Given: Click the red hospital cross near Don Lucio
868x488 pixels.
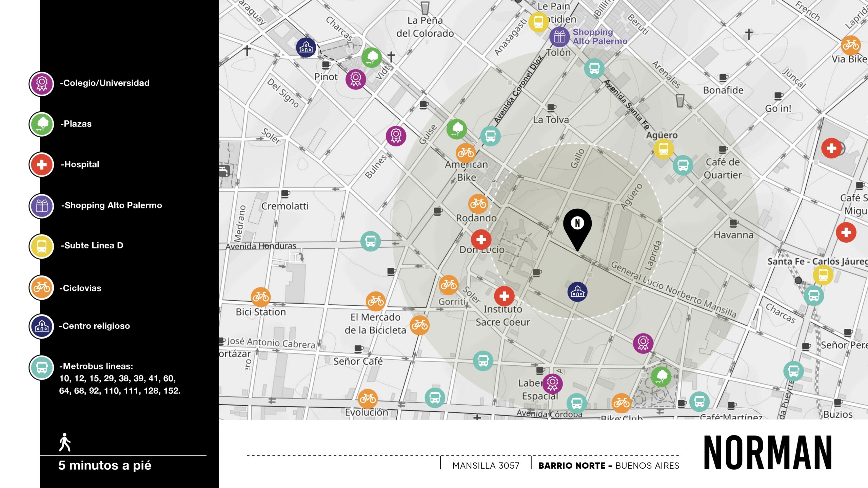Looking at the screenshot, I should tap(481, 240).
